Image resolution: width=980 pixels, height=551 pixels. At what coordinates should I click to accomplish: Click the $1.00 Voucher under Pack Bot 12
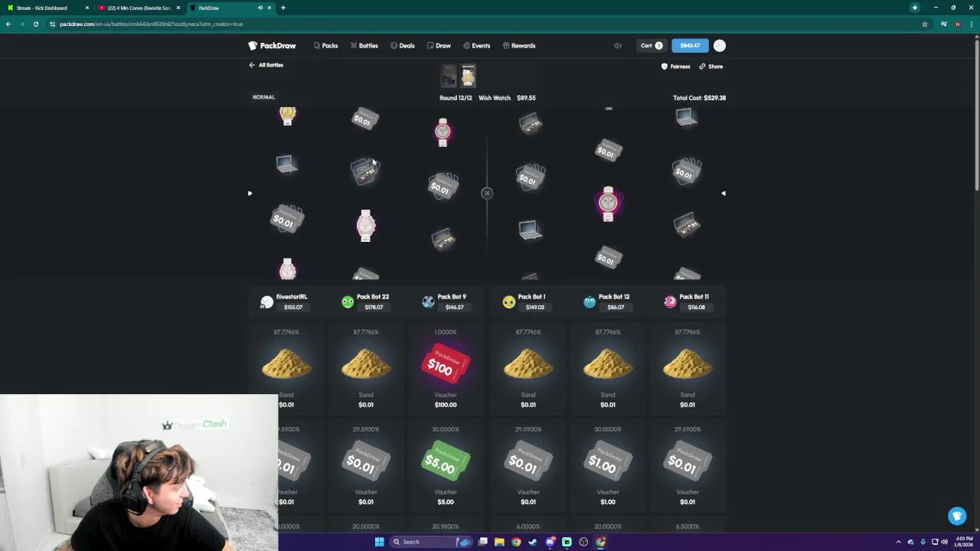pos(608,462)
